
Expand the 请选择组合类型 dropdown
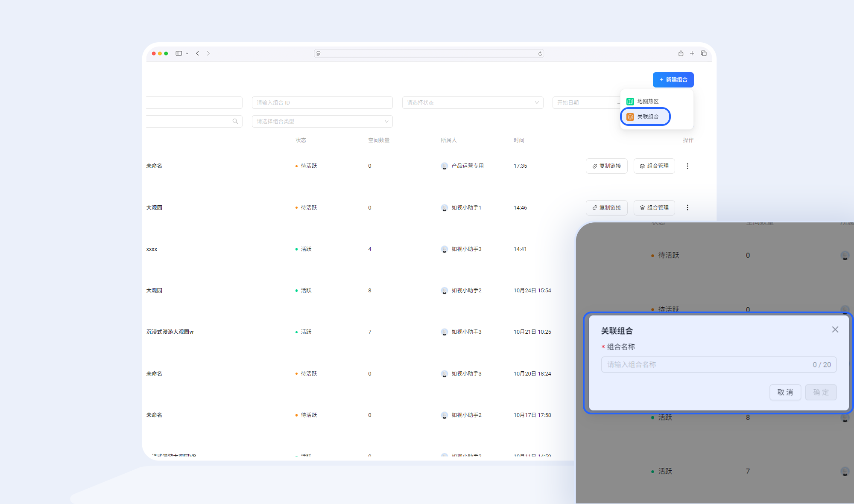[322, 121]
